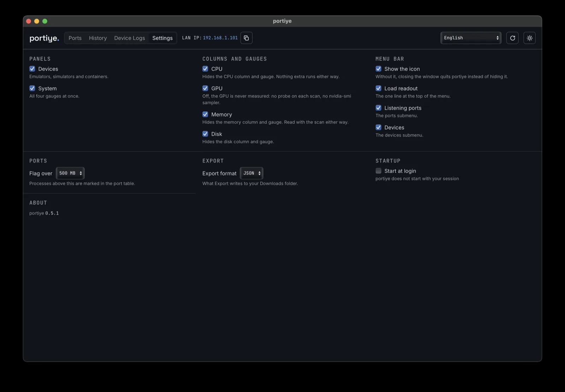Screen dimensions: 565x392
Task: Click 'Emulators, simulators and containers.' description
Action: pyautogui.click(x=69, y=77)
